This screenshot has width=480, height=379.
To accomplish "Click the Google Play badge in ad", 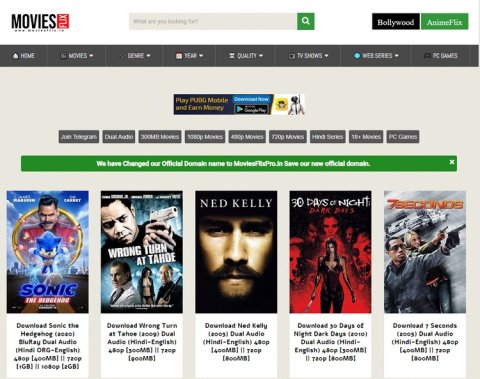I will pyautogui.click(x=251, y=109).
